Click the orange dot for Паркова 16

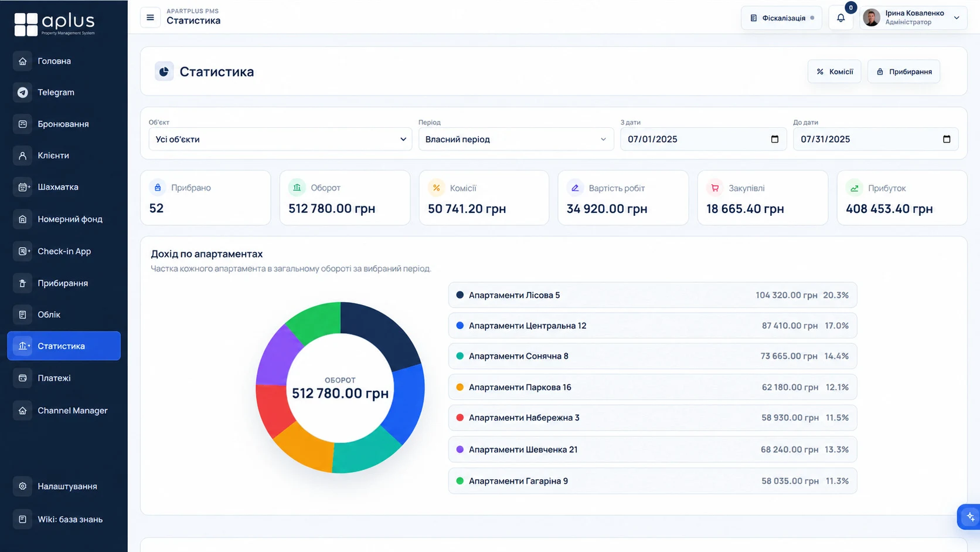coord(460,387)
